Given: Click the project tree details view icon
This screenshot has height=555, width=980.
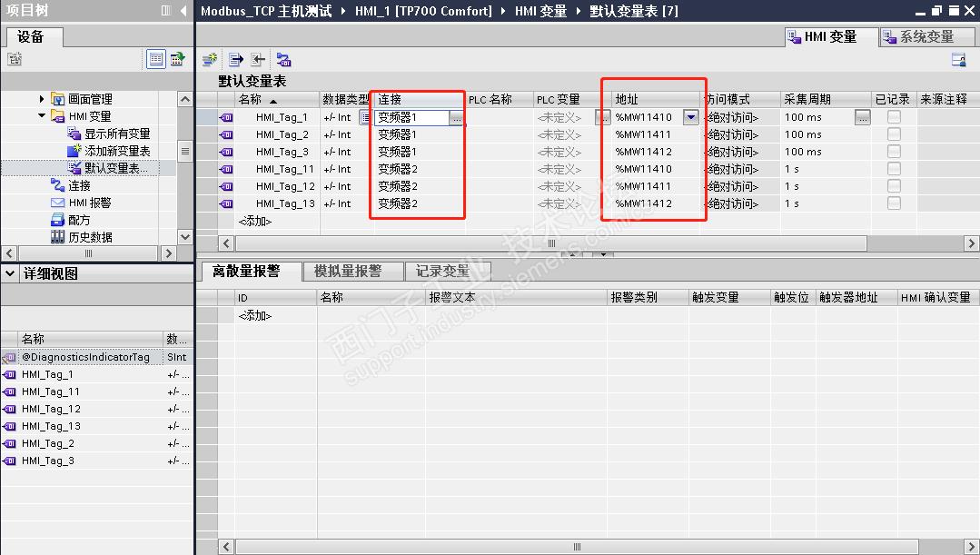Looking at the screenshot, I should click(x=155, y=59).
